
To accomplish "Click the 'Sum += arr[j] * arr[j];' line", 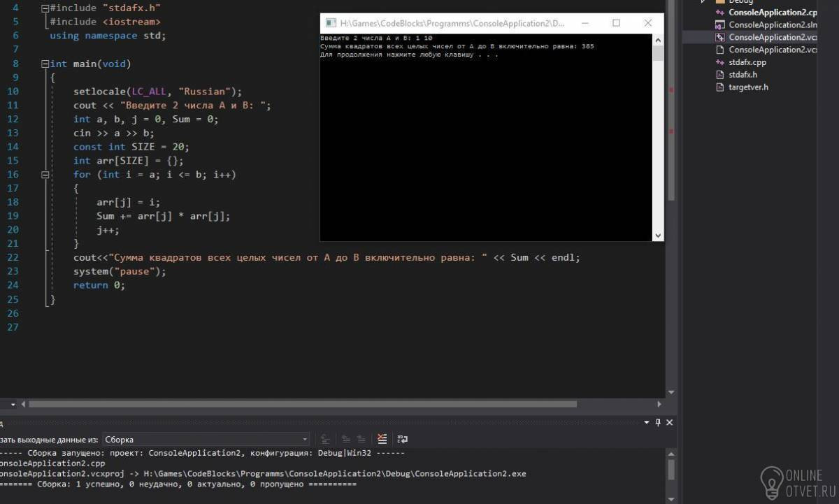I will tap(164, 216).
